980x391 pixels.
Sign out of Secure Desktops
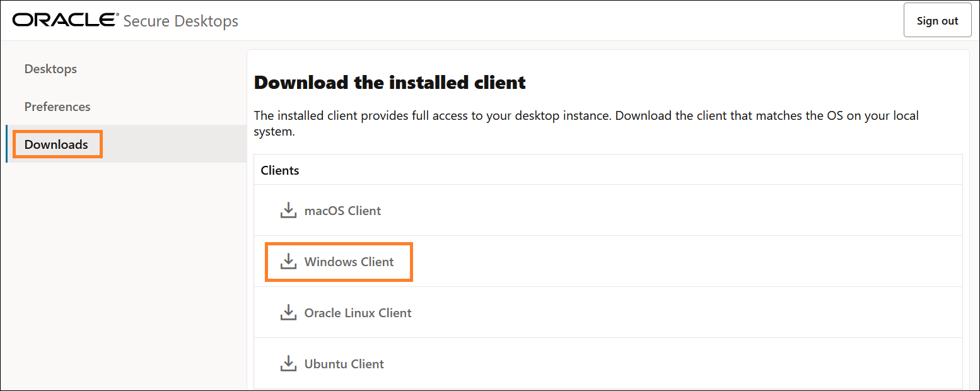click(937, 20)
